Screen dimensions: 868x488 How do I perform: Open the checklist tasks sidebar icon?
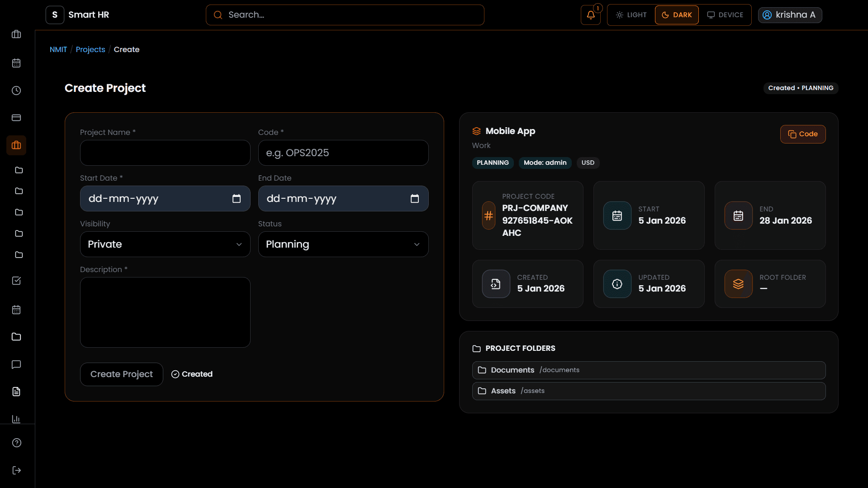(x=16, y=281)
